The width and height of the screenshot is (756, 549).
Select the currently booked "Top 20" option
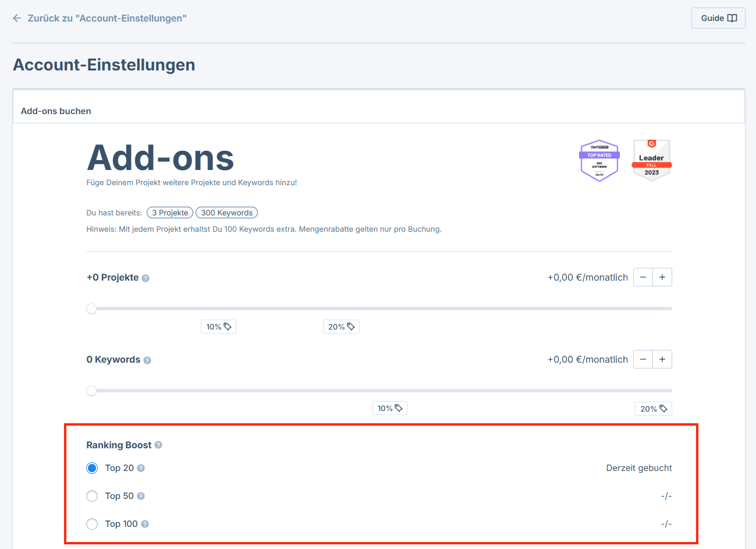[x=91, y=467]
